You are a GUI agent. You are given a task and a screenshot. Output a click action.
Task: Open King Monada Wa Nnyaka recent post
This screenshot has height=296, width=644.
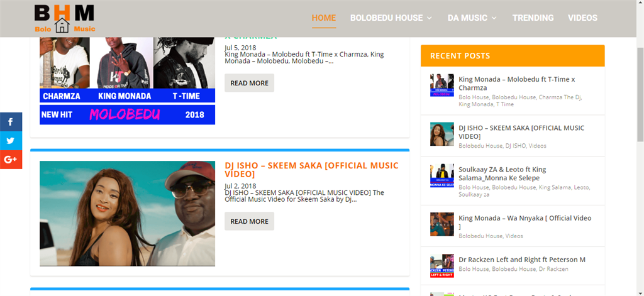pos(525,222)
